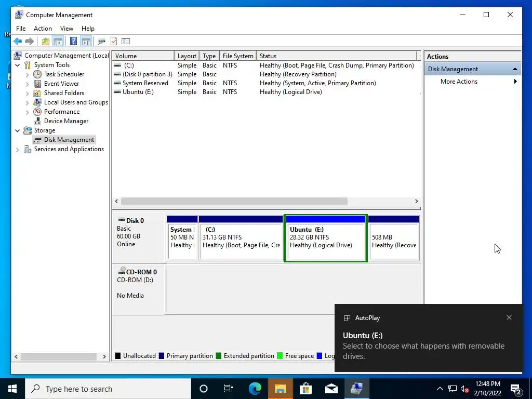Click the settings checklist toolbar icon

pos(126,42)
